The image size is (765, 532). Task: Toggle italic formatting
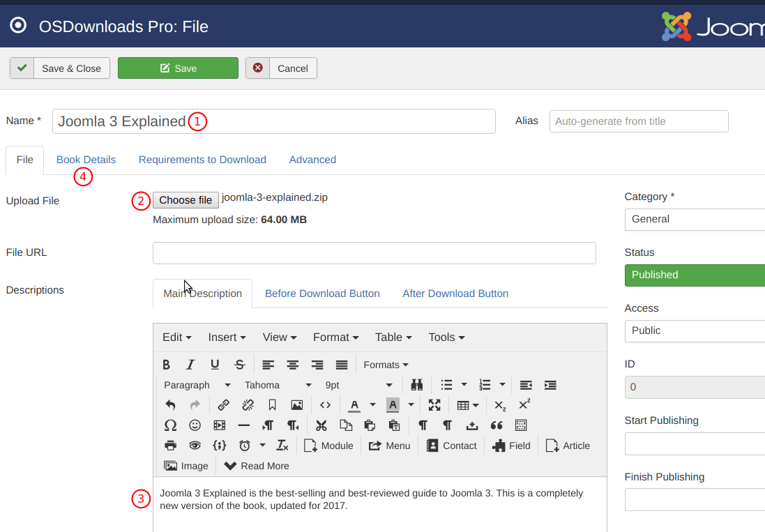pos(190,364)
